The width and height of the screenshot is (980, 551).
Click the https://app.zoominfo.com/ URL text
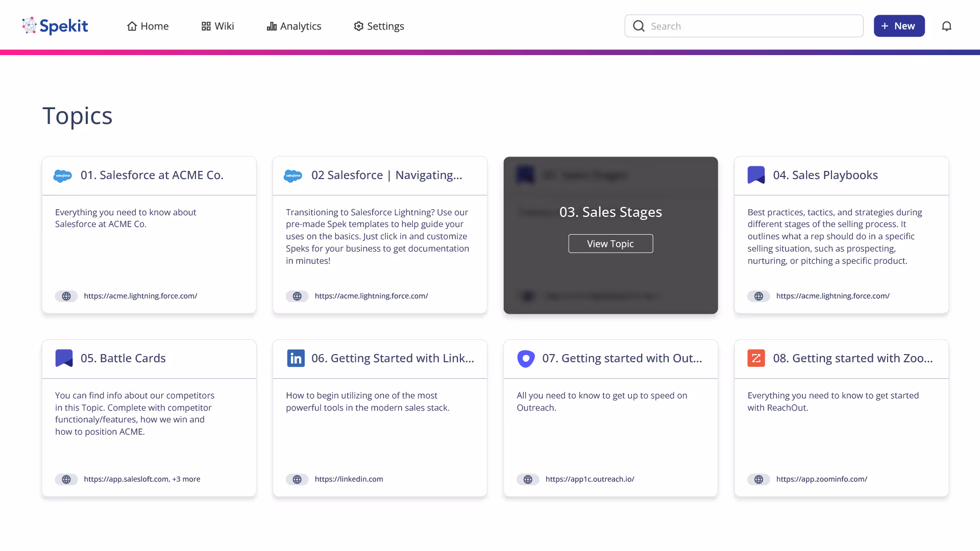(821, 479)
